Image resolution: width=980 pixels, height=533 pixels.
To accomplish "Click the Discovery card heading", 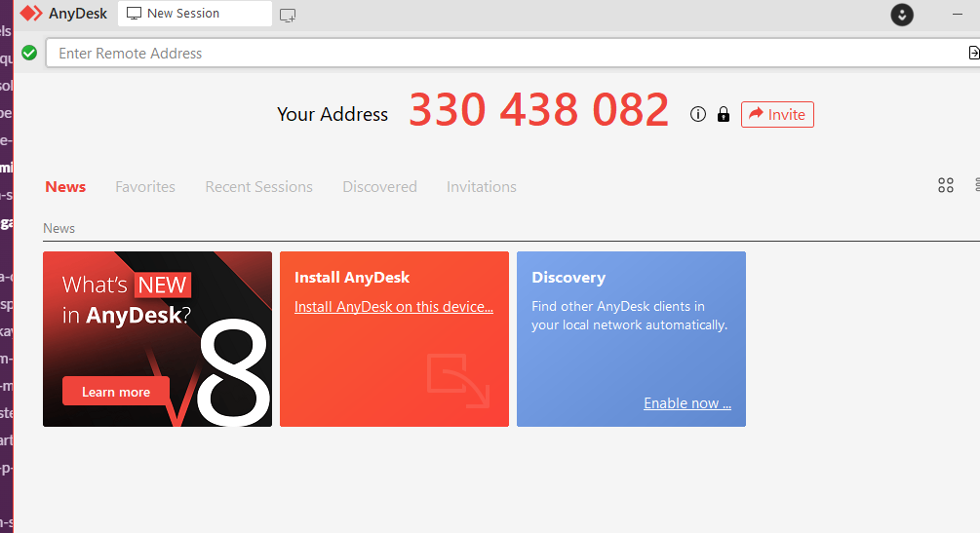I will tap(568, 278).
